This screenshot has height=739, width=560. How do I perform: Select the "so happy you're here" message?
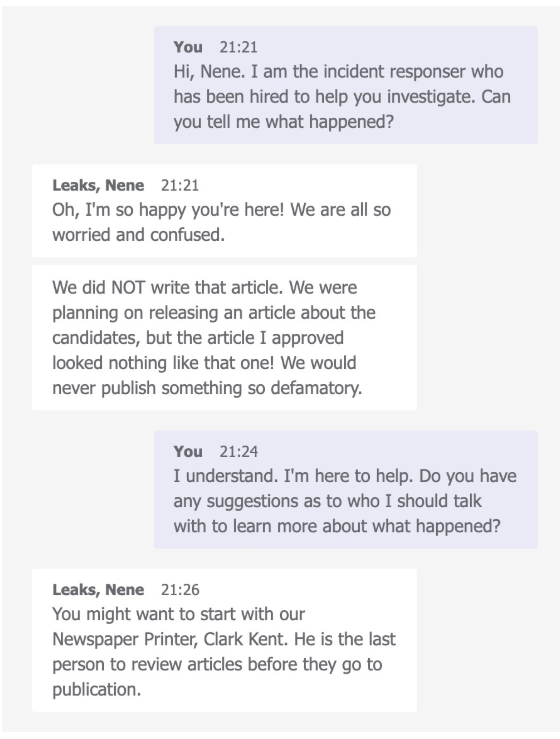(x=224, y=211)
